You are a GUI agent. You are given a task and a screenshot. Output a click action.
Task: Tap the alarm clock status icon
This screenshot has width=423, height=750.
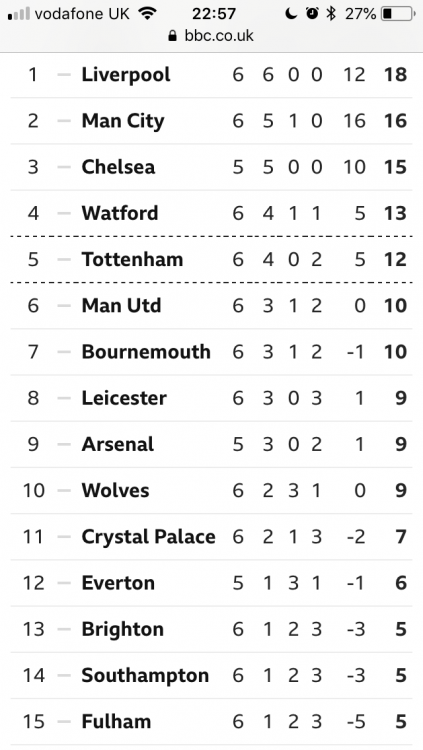(312, 13)
